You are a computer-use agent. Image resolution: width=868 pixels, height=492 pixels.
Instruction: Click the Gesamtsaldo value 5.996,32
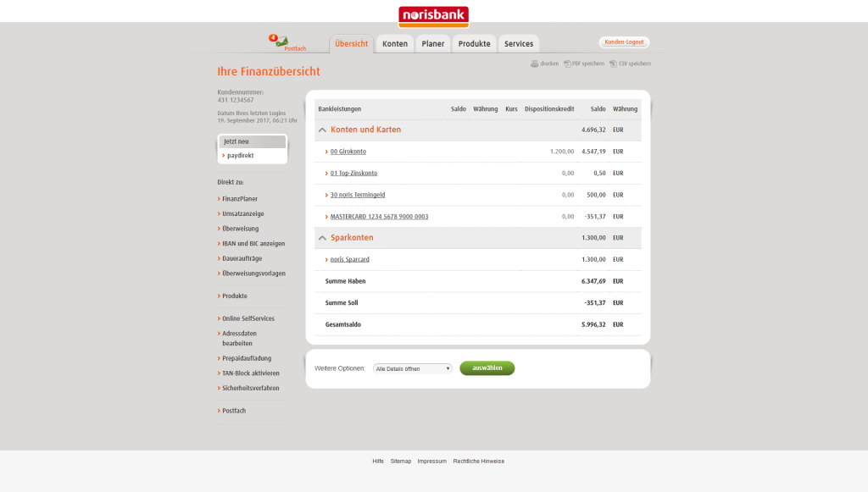click(x=593, y=325)
